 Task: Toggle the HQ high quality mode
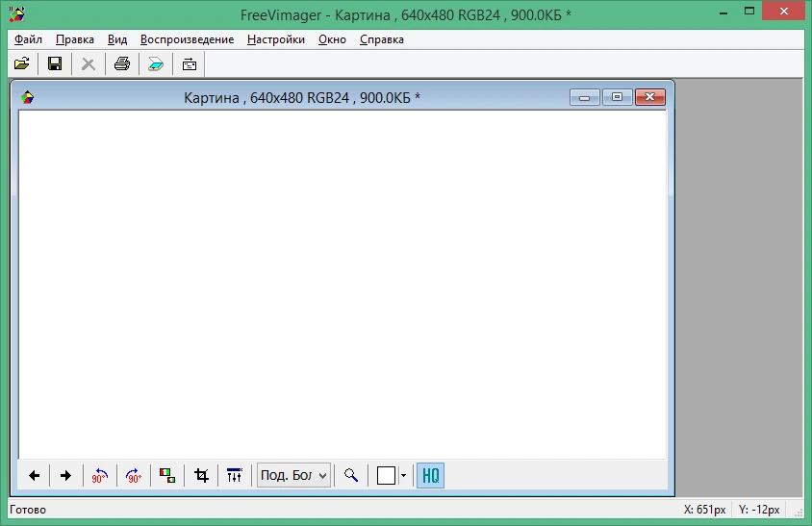pyautogui.click(x=430, y=475)
